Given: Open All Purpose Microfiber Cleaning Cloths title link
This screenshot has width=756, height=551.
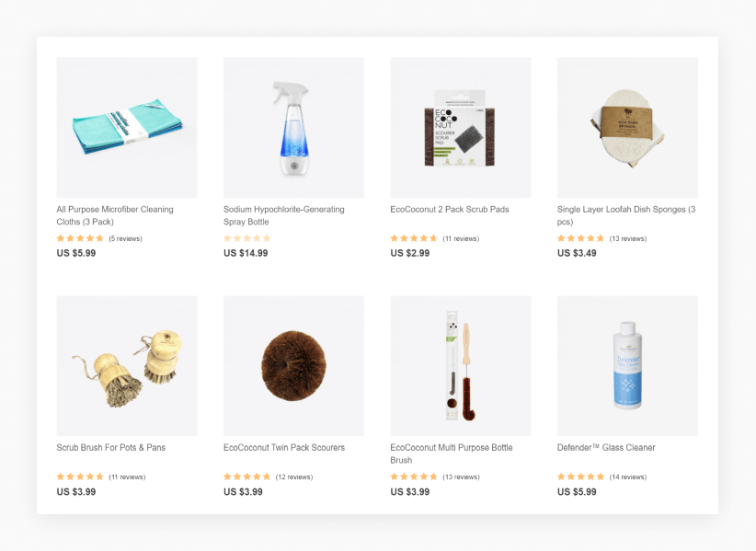Looking at the screenshot, I should coord(115,215).
